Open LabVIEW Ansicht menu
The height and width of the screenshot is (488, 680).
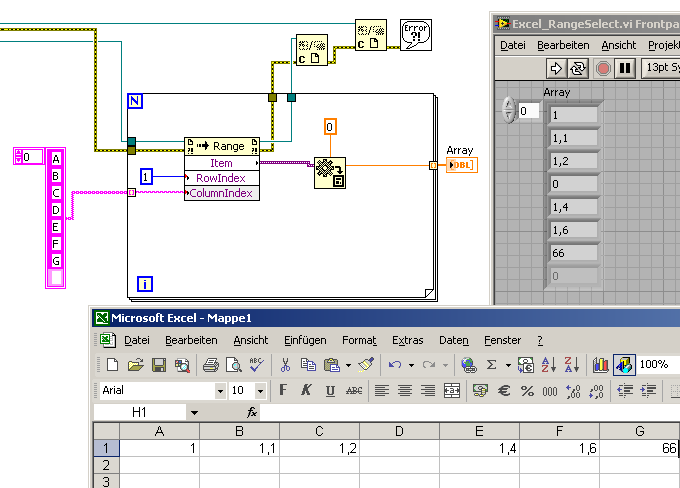pyautogui.click(x=618, y=45)
